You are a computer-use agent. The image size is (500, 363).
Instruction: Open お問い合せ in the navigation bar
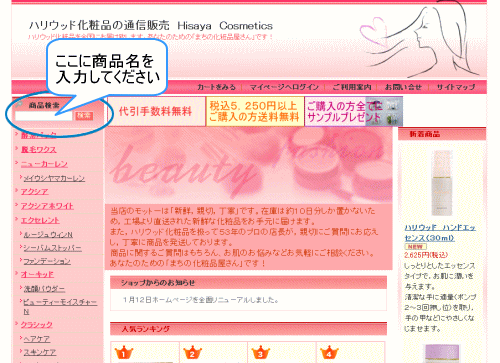point(403,87)
